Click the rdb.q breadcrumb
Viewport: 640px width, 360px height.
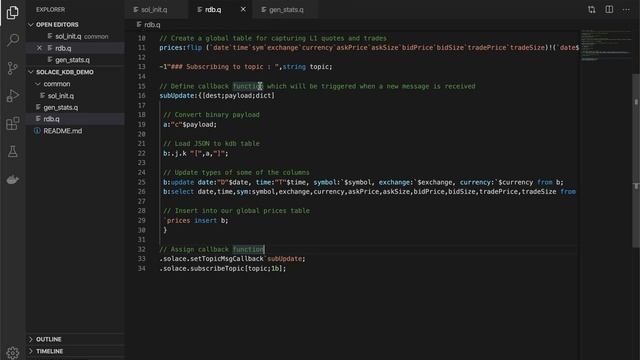[149, 24]
